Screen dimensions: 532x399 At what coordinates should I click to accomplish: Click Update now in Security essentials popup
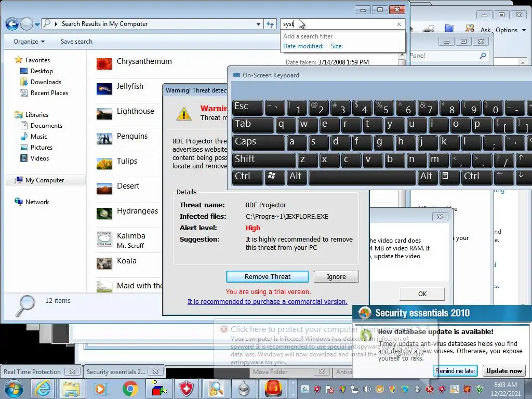pyautogui.click(x=504, y=371)
